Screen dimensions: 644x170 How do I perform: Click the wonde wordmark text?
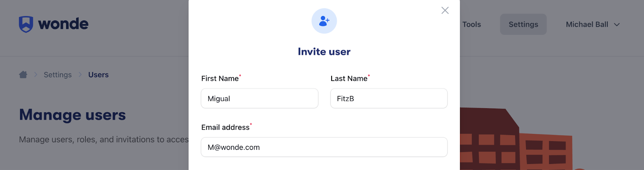(x=63, y=24)
